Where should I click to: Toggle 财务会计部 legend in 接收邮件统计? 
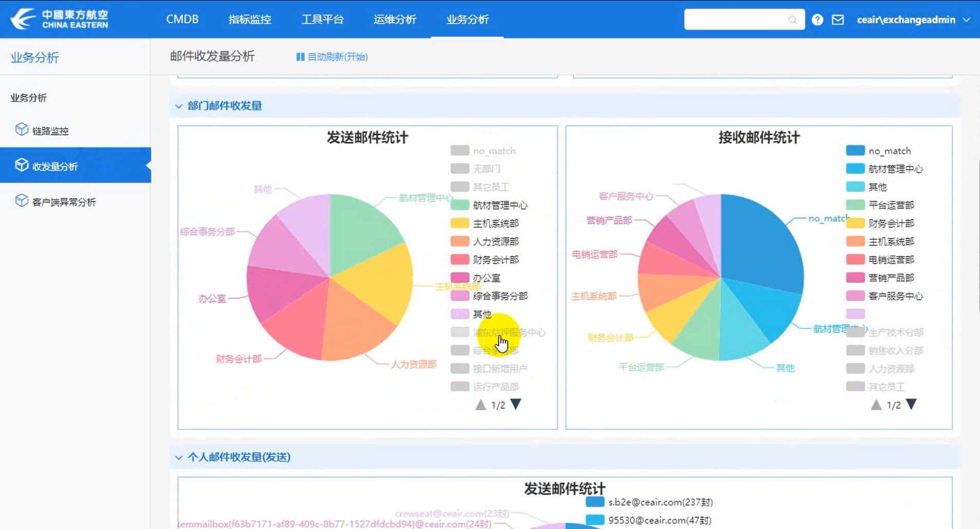(x=880, y=223)
